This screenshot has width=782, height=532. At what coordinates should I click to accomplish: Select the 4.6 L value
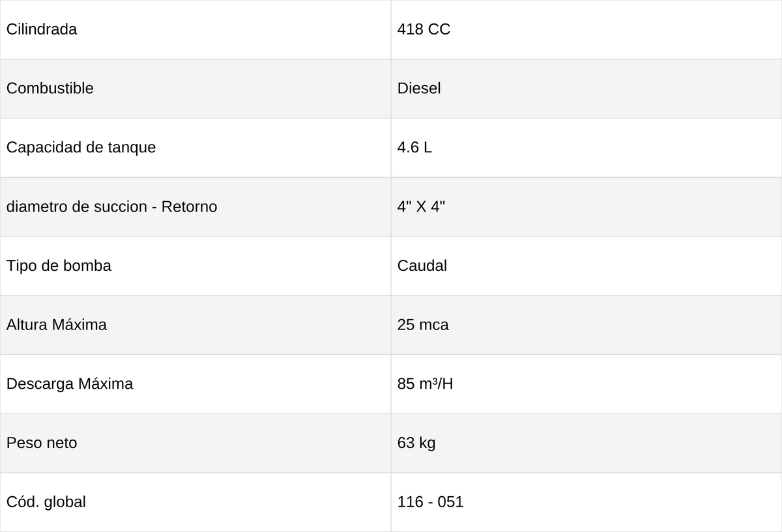click(414, 147)
